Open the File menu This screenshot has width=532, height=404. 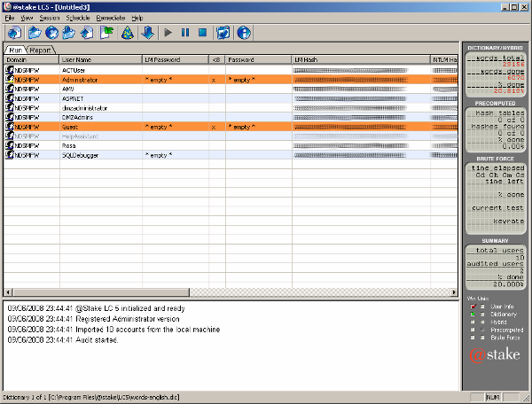click(9, 18)
